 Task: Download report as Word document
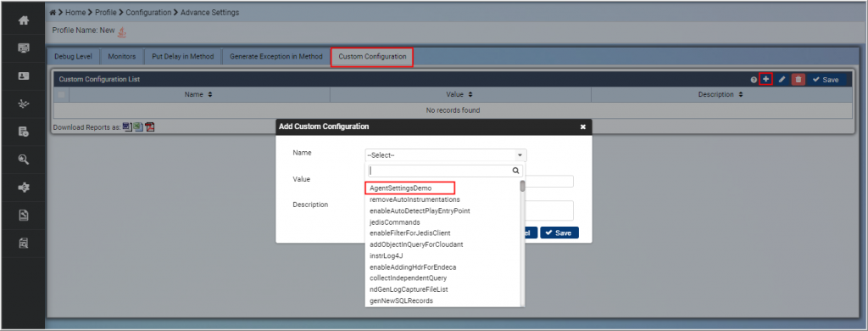[127, 126]
